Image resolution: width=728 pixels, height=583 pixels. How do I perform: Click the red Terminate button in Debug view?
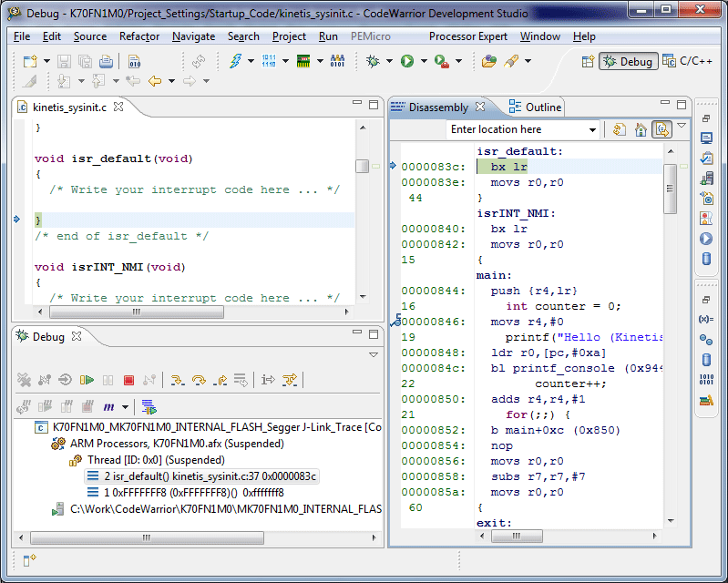click(x=129, y=380)
